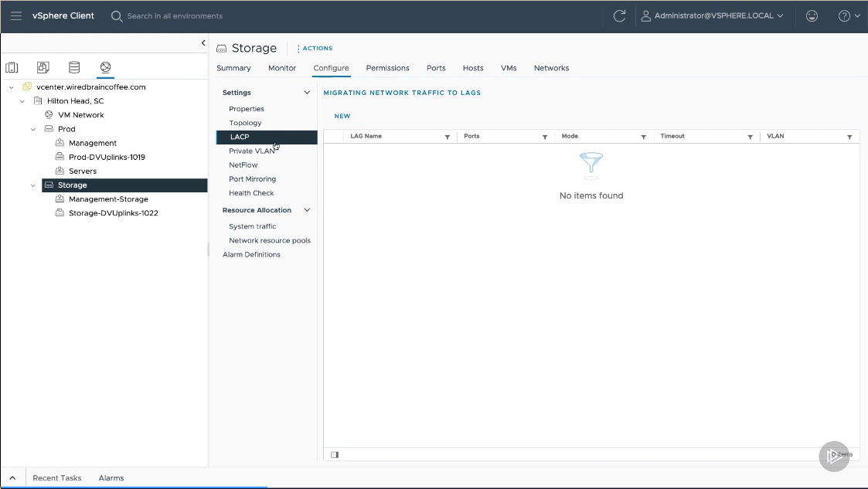Open the hamburger navigation menu
868x489 pixels.
click(16, 15)
